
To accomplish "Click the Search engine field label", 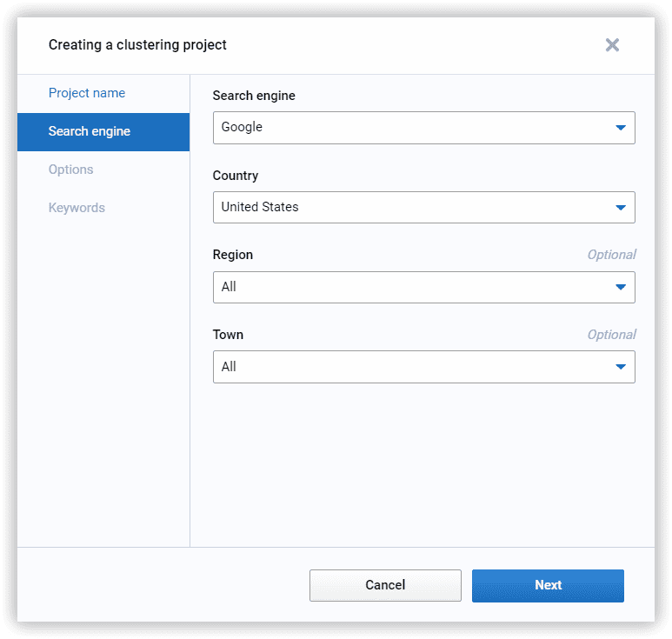I will coord(254,96).
